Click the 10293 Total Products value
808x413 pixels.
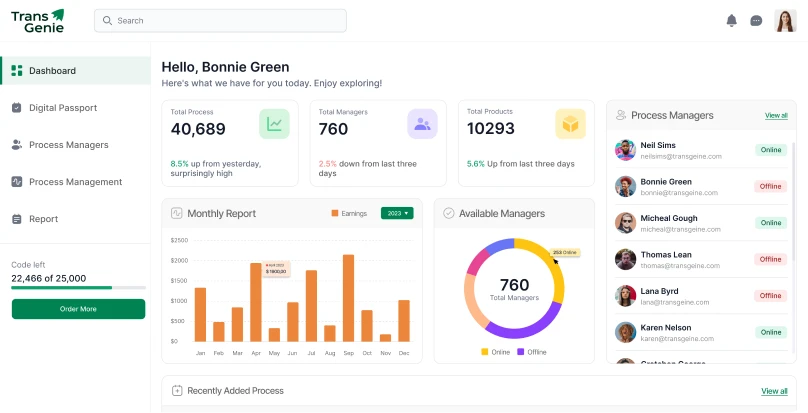(x=491, y=128)
